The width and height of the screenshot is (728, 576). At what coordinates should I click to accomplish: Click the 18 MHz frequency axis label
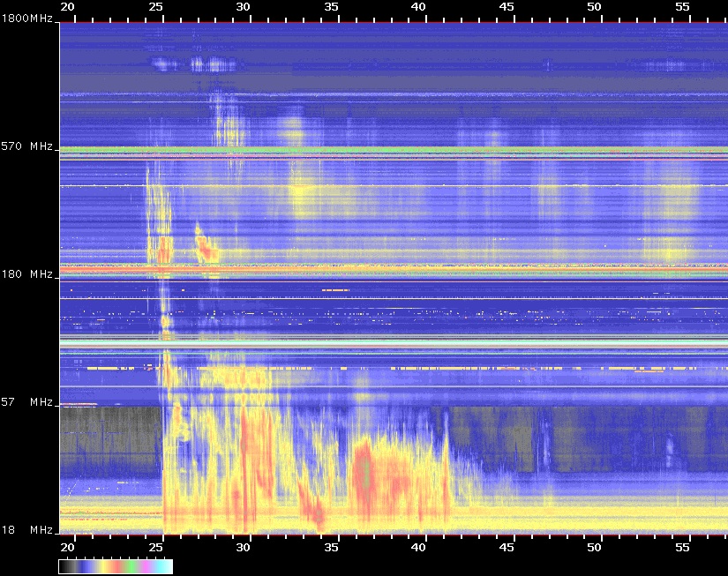27,529
